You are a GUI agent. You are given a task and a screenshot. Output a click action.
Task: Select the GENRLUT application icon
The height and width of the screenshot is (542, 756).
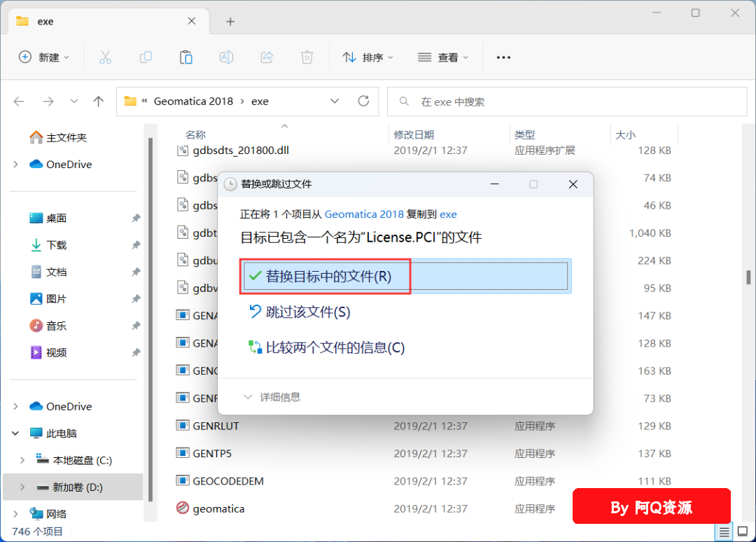[182, 425]
